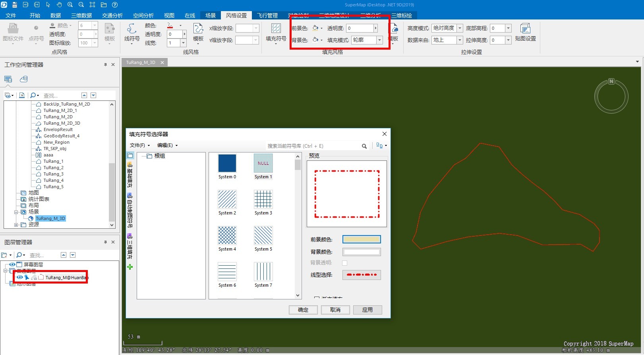Switch to the 场景 ribbon tab
The height and width of the screenshot is (355, 644).
point(210,15)
